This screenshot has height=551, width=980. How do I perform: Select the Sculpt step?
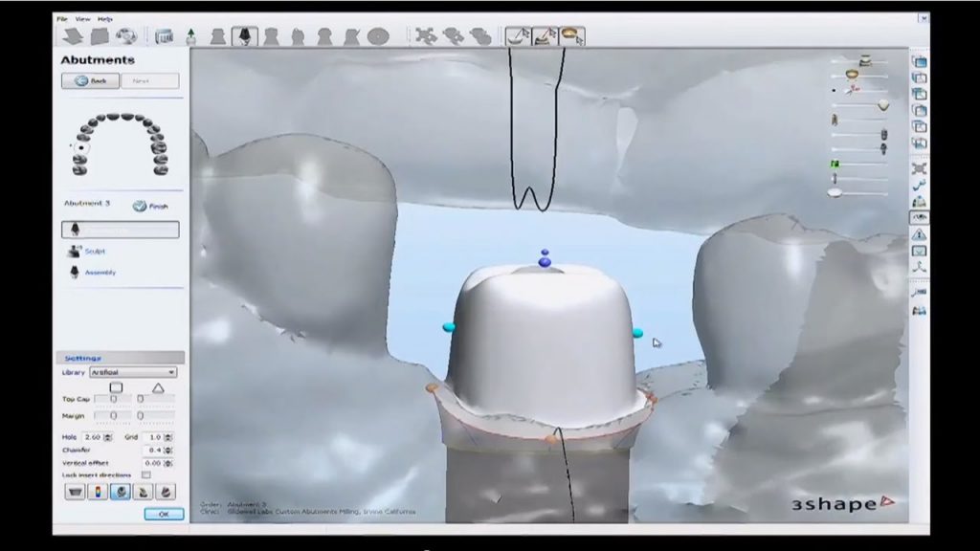(94, 252)
